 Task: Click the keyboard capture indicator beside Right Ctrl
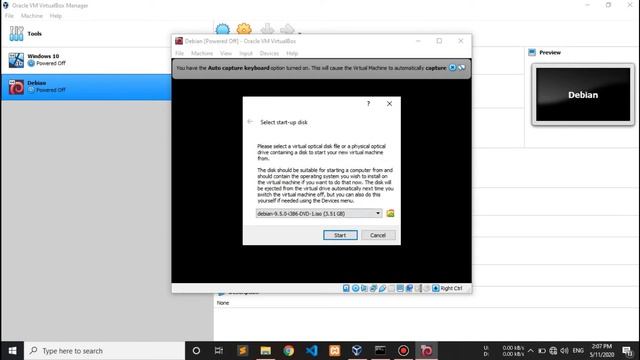coord(436,288)
